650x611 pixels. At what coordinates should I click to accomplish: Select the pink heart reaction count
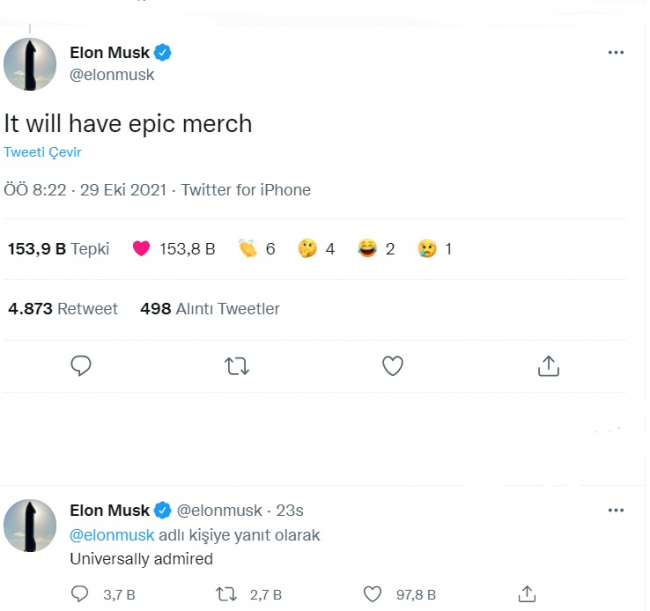[x=173, y=249]
